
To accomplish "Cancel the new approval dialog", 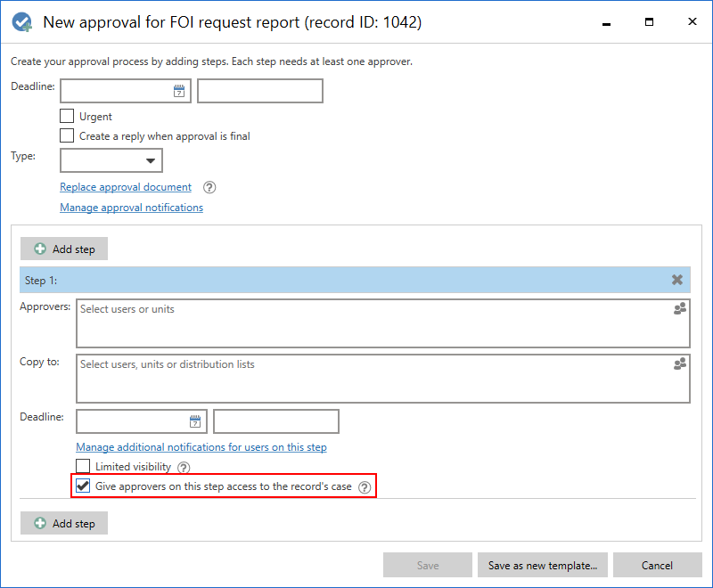I will (x=657, y=565).
